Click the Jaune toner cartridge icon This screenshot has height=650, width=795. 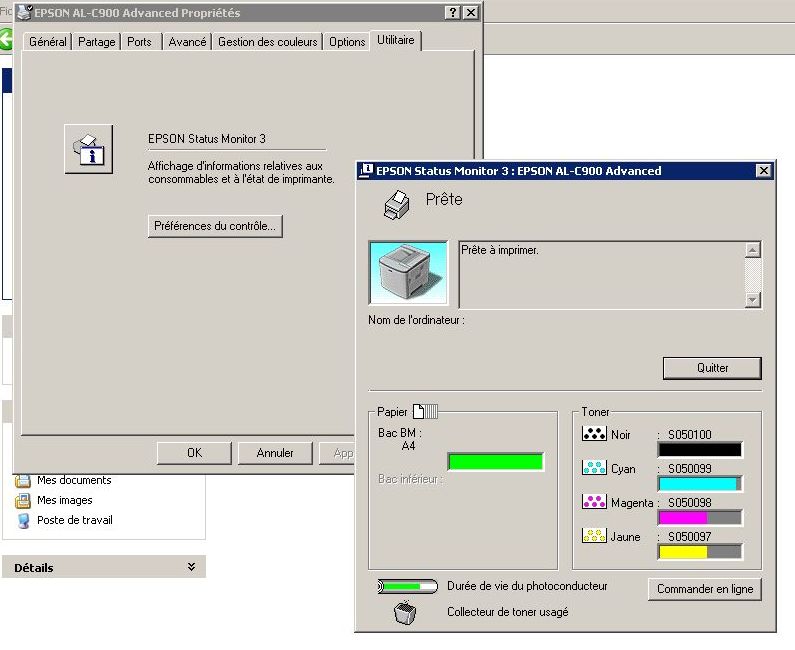(x=594, y=535)
